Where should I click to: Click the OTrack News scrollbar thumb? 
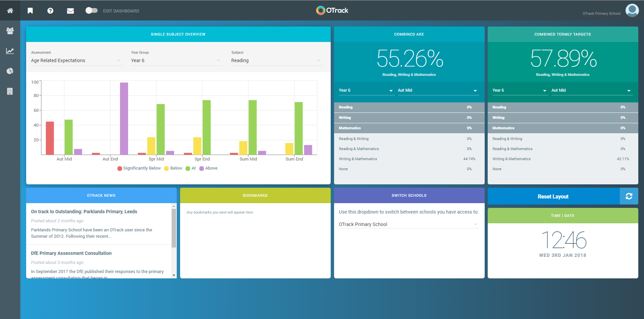174,228
